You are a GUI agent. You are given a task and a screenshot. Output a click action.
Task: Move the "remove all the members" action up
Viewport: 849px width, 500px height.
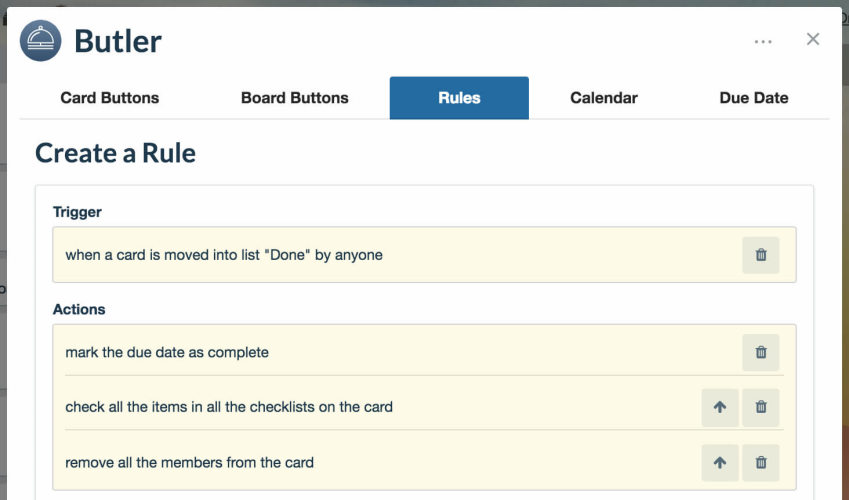coord(720,463)
